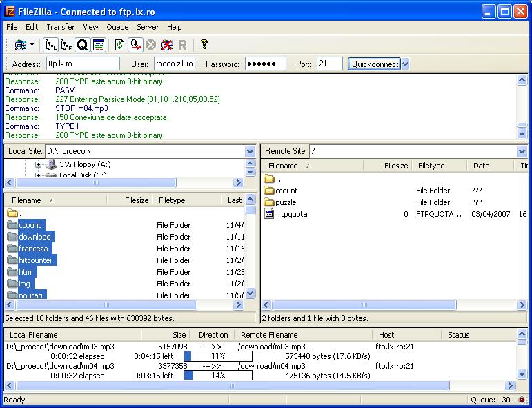Open the Edit menu
Viewport: 532px width, 408px height.
[32, 27]
